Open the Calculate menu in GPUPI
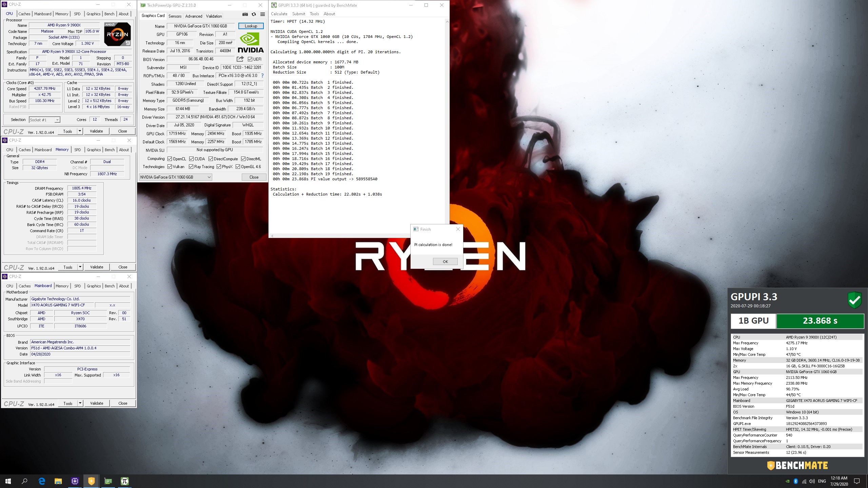868x488 pixels. [279, 14]
